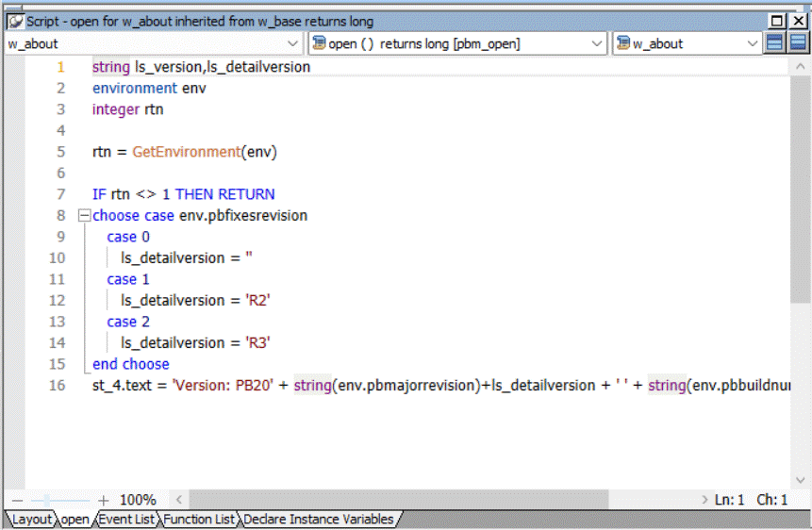Image resolution: width=812 pixels, height=530 pixels.
Task: Click vertical scrollbar down arrow
Action: tap(800, 481)
